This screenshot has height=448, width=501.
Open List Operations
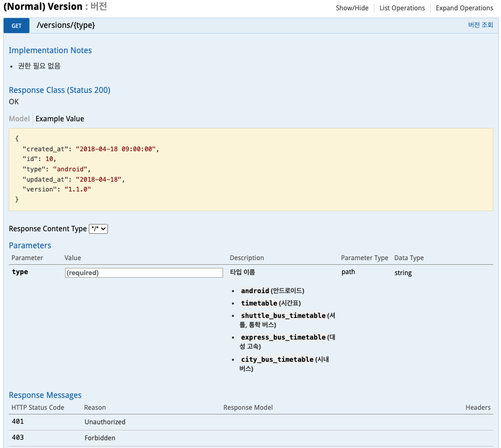pos(402,8)
